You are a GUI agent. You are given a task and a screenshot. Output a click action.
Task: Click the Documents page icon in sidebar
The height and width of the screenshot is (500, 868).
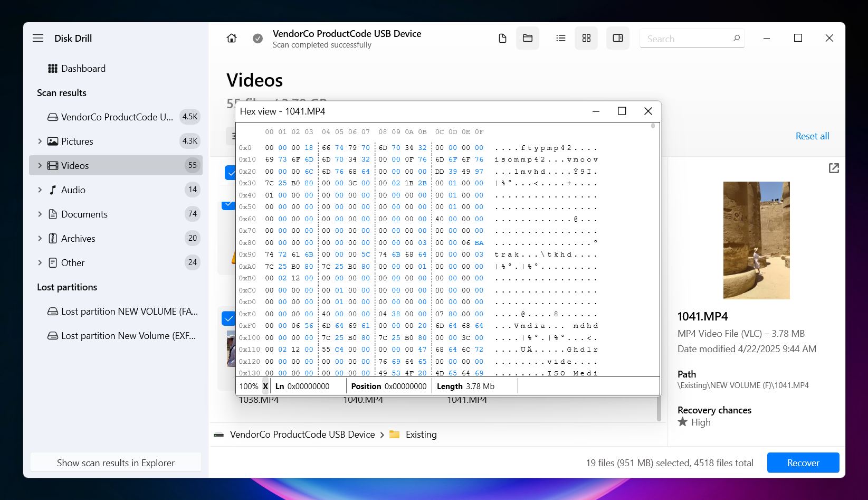[x=53, y=214]
